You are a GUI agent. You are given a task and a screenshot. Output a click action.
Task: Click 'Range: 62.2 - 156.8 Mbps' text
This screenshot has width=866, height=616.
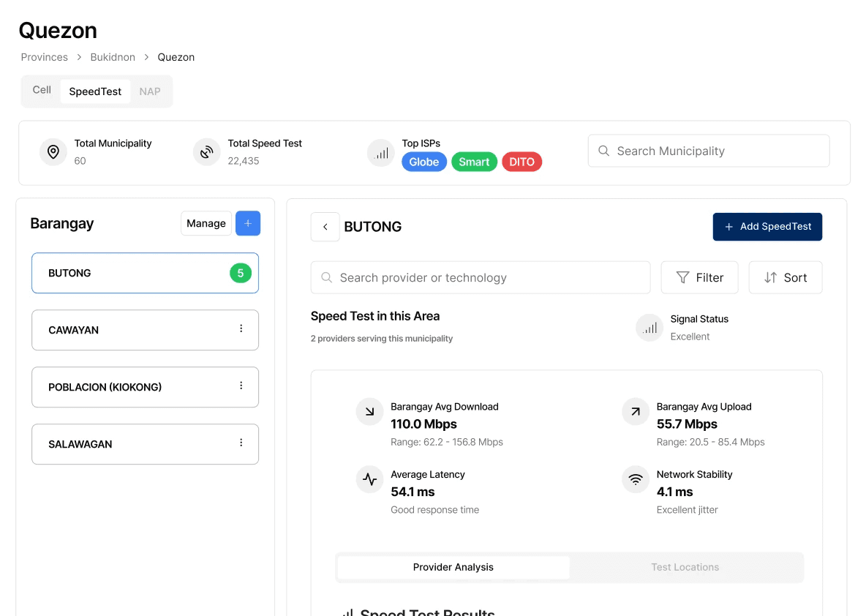click(x=447, y=442)
